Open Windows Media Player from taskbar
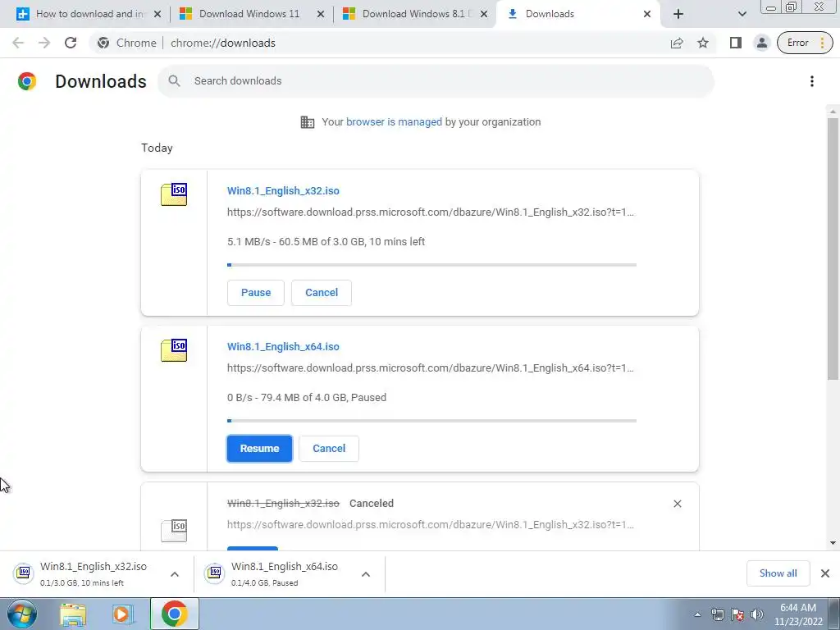 pyautogui.click(x=123, y=614)
